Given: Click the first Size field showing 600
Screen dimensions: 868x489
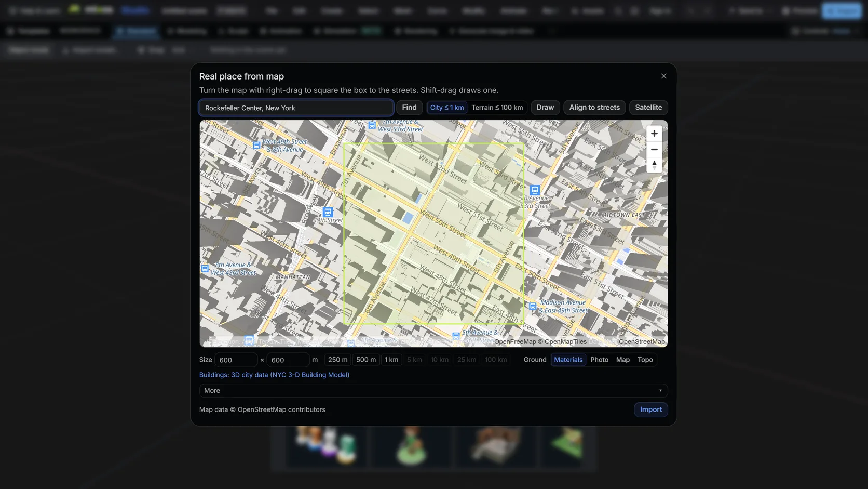Looking at the screenshot, I should (236, 360).
